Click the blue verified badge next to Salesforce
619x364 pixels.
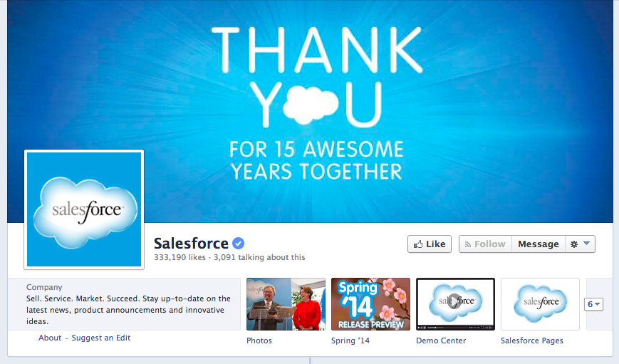(x=238, y=244)
